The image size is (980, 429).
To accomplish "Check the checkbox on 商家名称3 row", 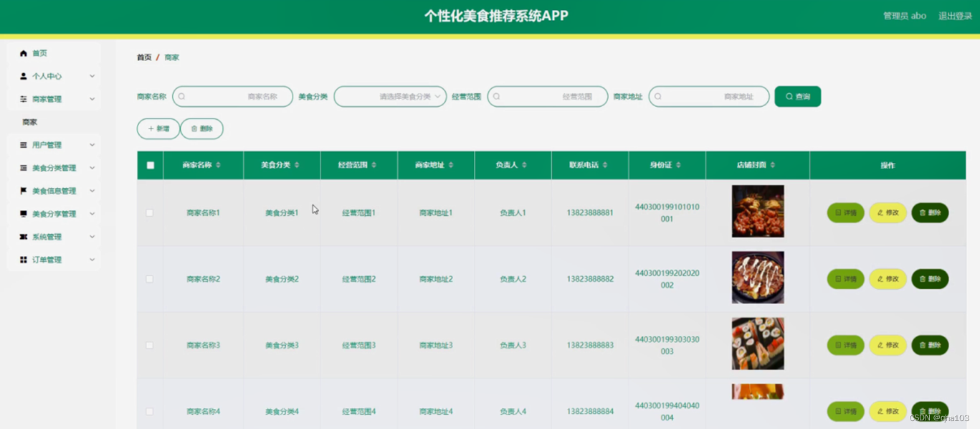I will pyautogui.click(x=150, y=344).
